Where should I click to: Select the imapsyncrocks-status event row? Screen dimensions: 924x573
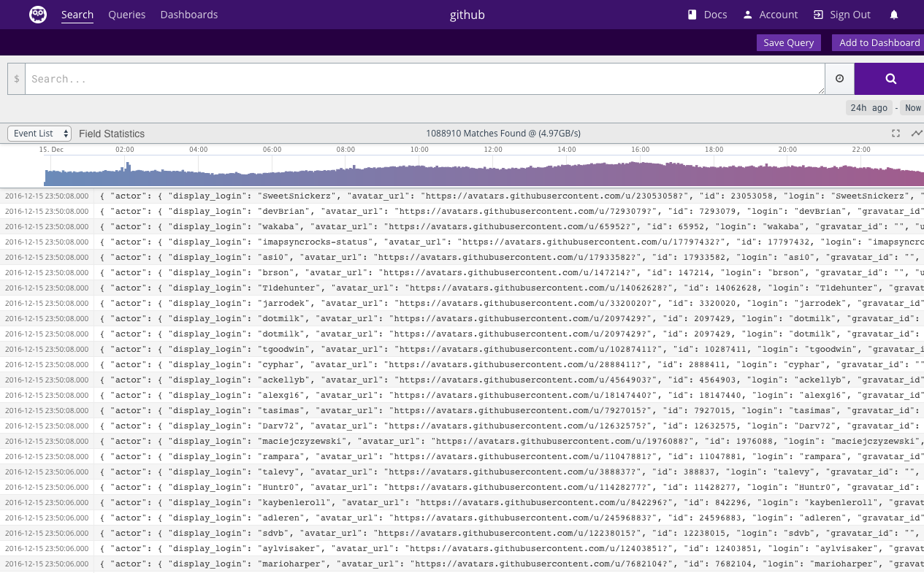[462, 242]
